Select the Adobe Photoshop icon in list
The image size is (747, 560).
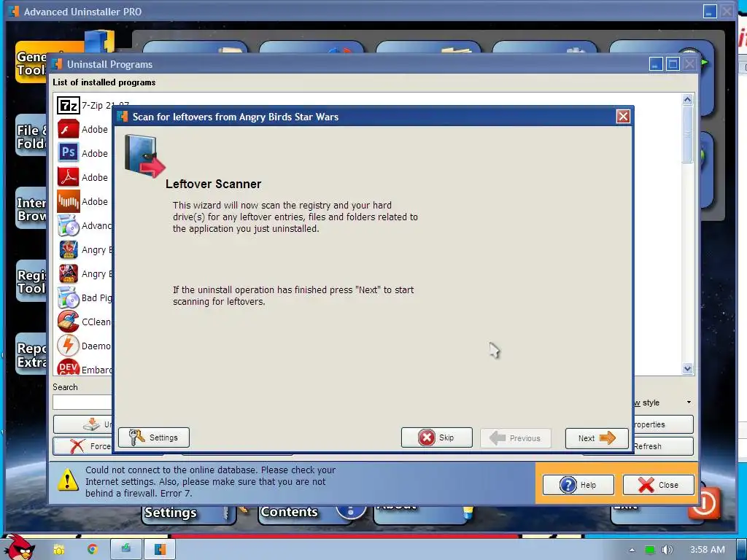(68, 153)
